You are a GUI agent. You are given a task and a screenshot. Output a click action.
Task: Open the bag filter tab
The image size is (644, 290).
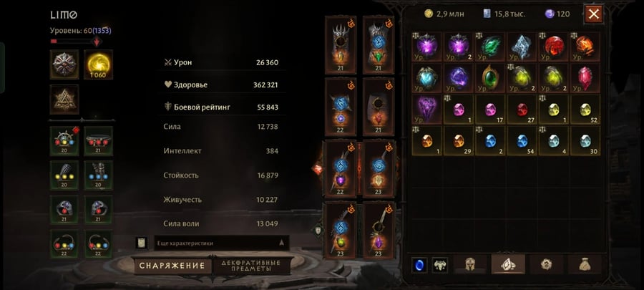(x=585, y=264)
